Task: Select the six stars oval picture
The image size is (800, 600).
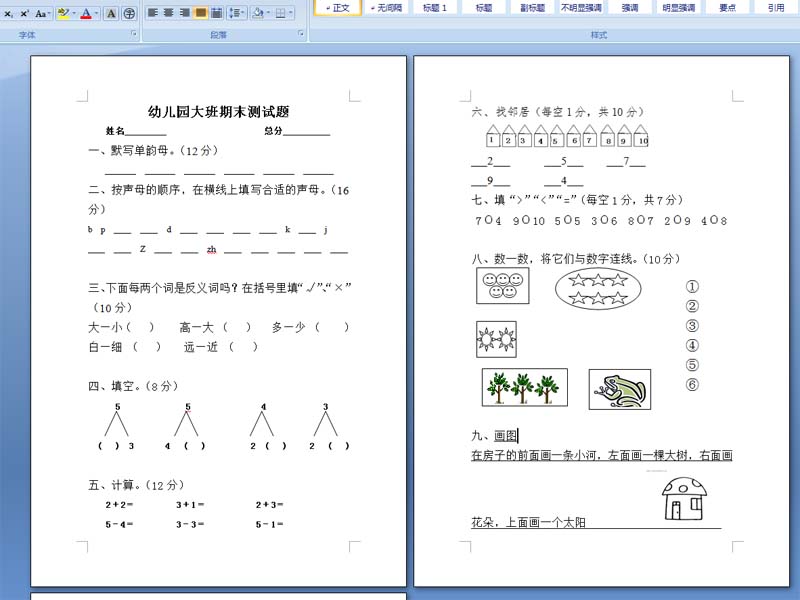Action: [598, 289]
